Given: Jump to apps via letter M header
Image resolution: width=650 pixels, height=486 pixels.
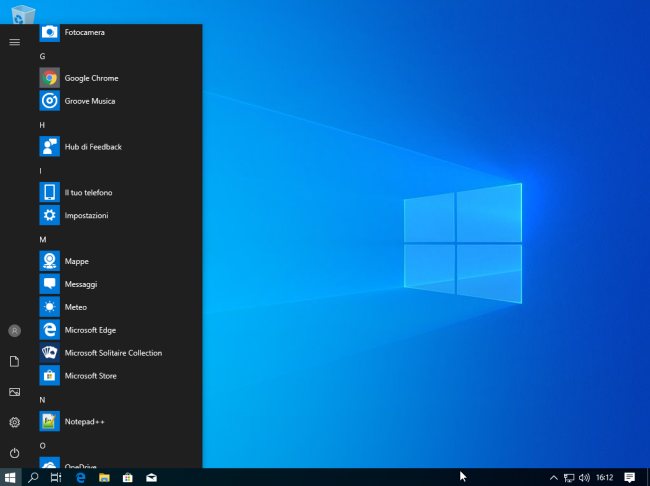Looking at the screenshot, I should pos(43,240).
